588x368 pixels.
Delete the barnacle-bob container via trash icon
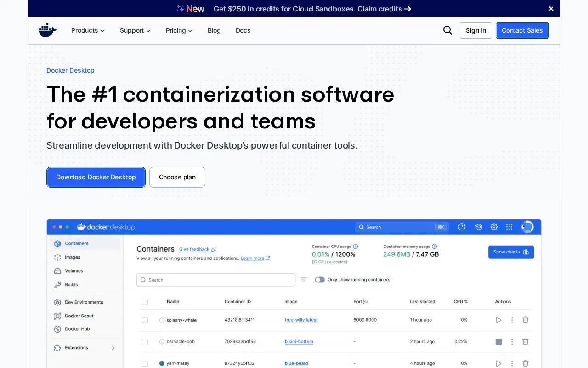click(x=526, y=342)
